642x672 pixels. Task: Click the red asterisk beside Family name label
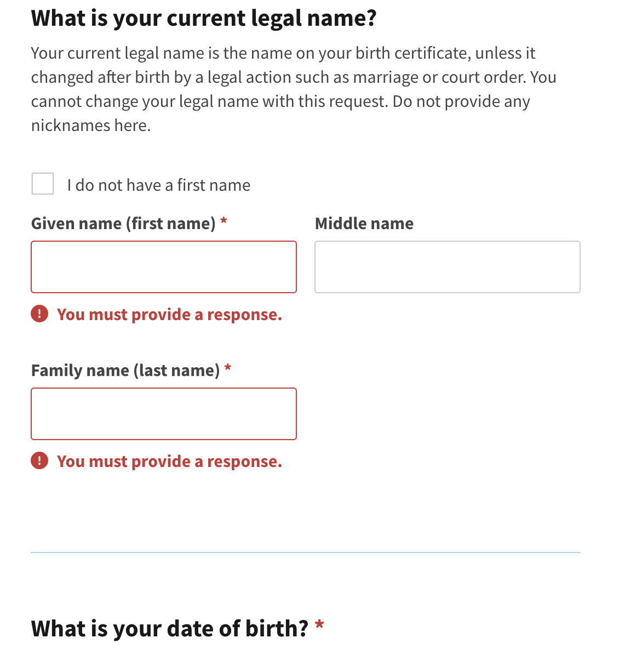[228, 368]
